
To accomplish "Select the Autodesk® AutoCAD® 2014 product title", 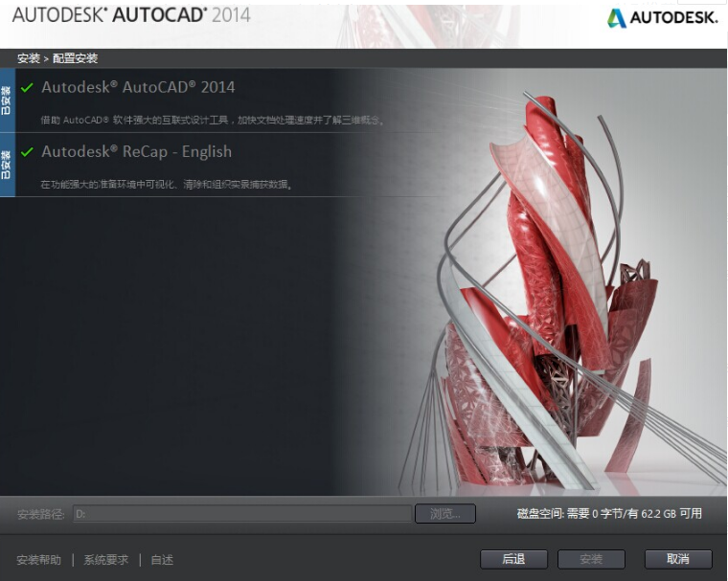I will pyautogui.click(x=138, y=87).
